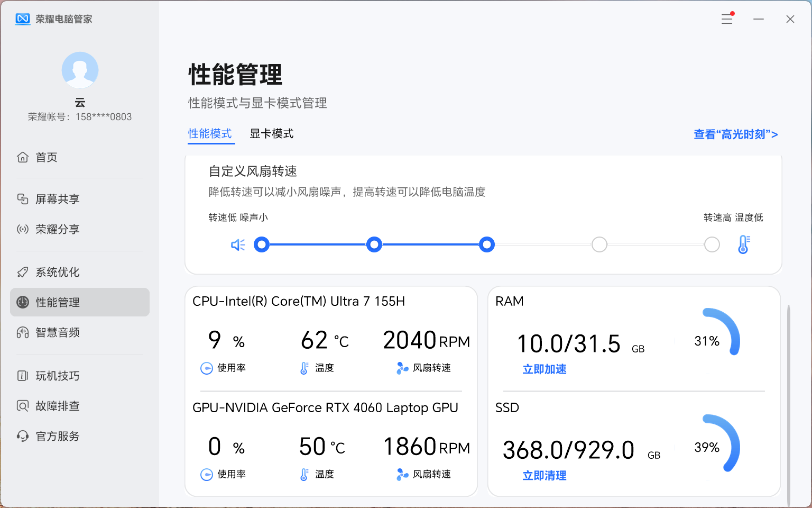Click the 1860 RPM GPU fan value
Viewport: 812px width, 508px height.
[x=426, y=447]
